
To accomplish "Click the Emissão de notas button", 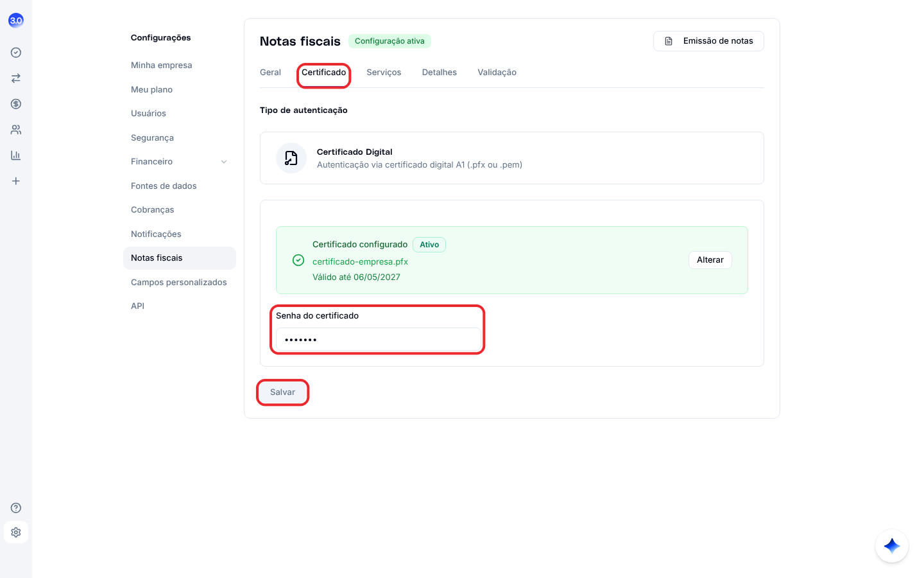I will (x=708, y=41).
